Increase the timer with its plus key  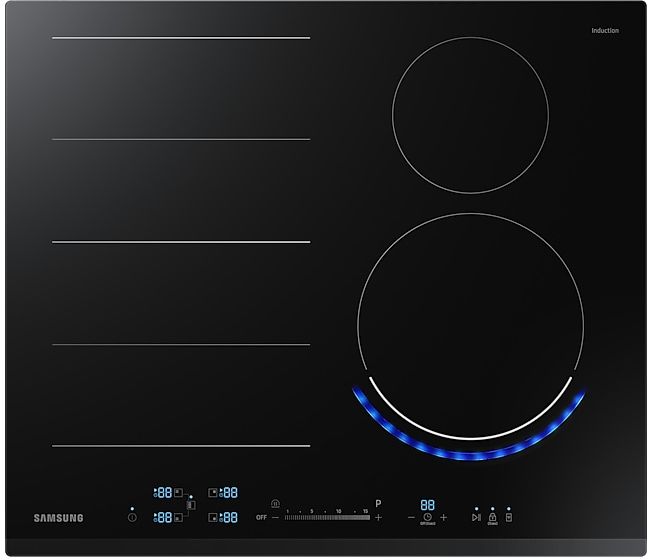443,517
